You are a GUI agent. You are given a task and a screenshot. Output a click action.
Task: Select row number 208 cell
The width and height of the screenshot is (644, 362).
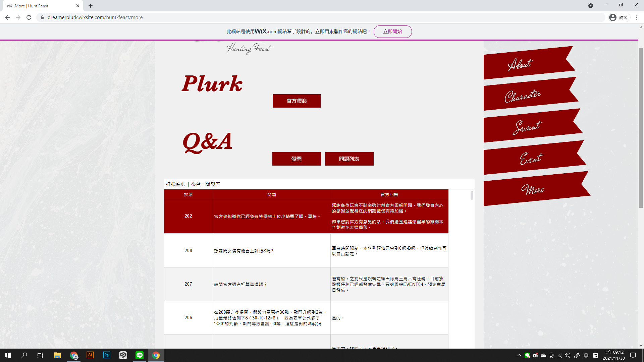pyautogui.click(x=188, y=251)
